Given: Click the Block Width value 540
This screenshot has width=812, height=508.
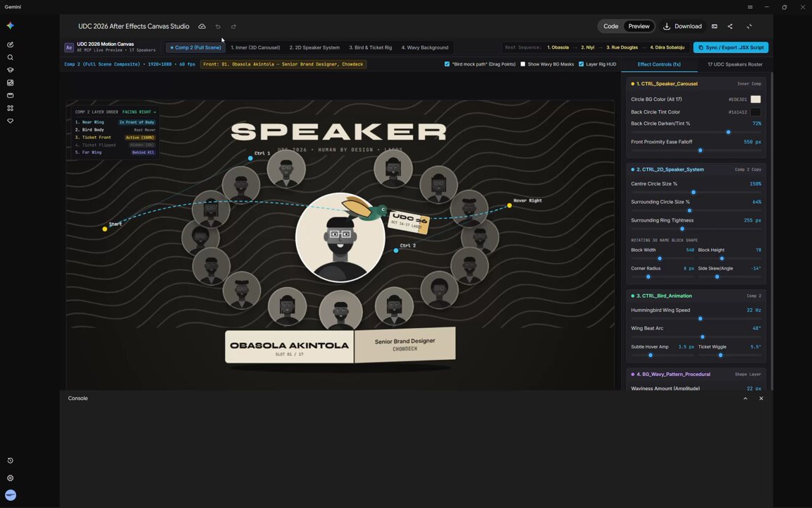Looking at the screenshot, I should click(x=690, y=250).
